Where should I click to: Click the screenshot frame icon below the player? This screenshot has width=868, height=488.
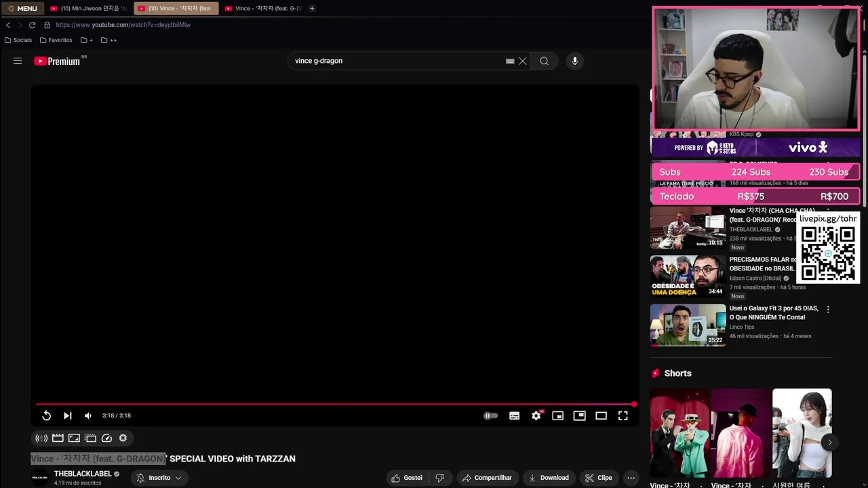(x=74, y=438)
